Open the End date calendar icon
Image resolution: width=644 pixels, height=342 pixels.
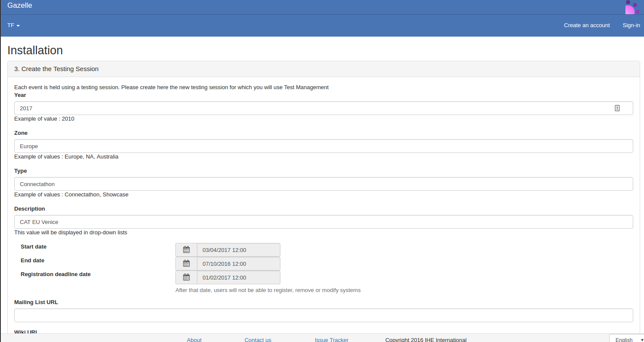click(186, 264)
